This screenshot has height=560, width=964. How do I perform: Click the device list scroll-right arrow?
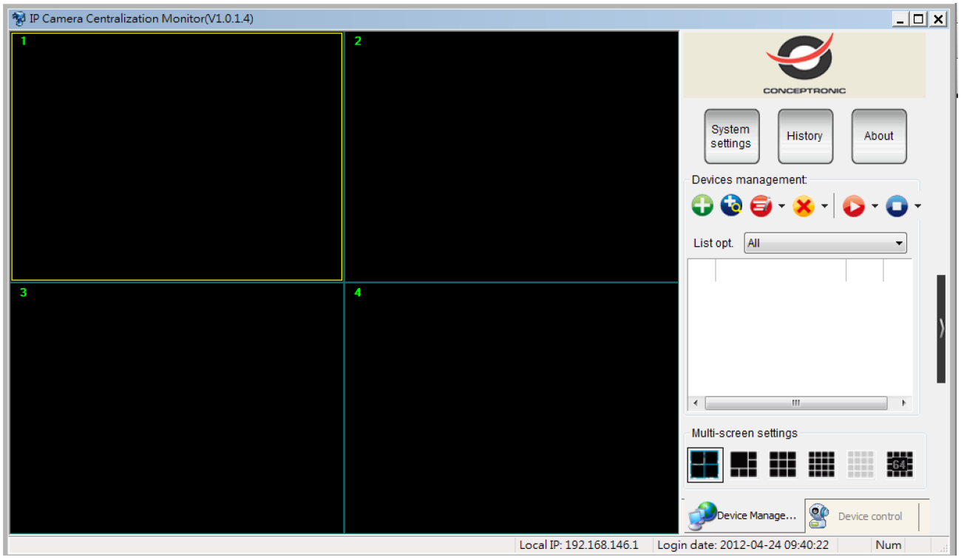click(903, 403)
